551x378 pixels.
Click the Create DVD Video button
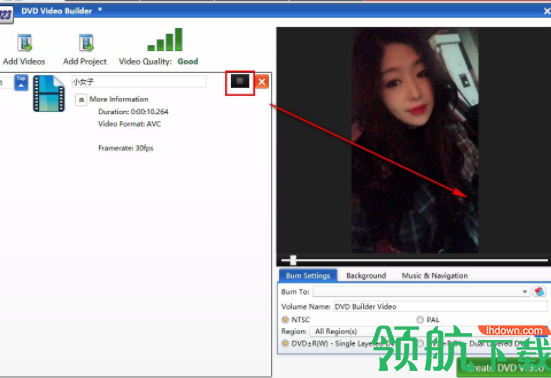pos(504,368)
